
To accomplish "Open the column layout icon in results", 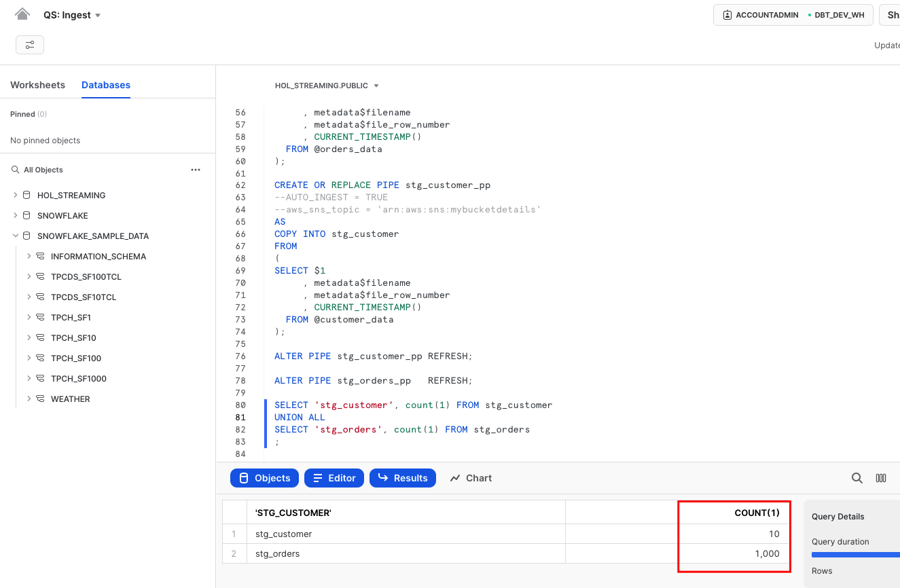I will tap(881, 478).
